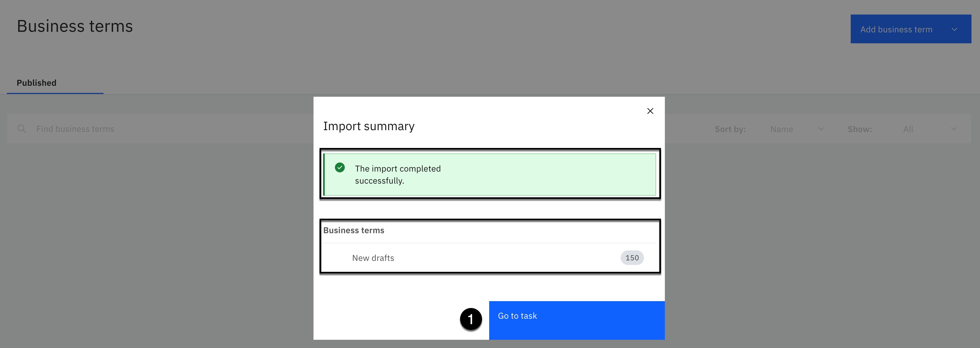Viewport: 980px width, 348px height.
Task: Click the chevron next to Name
Action: [821, 129]
